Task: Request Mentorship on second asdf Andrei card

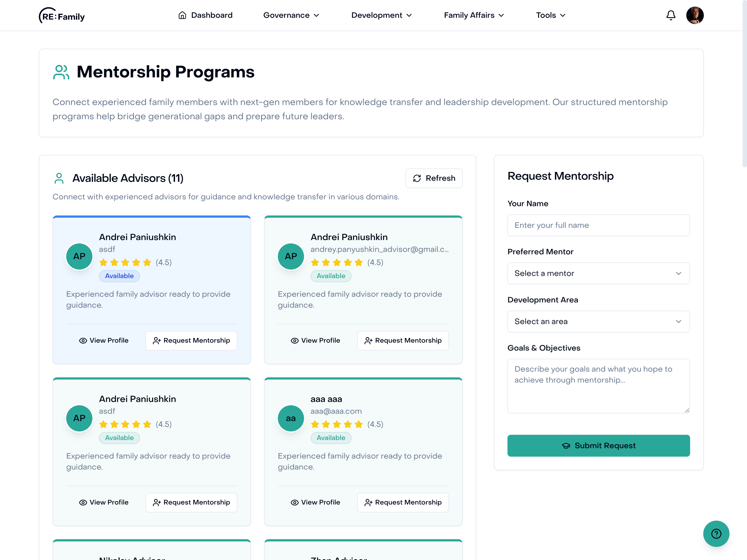Action: pos(191,502)
